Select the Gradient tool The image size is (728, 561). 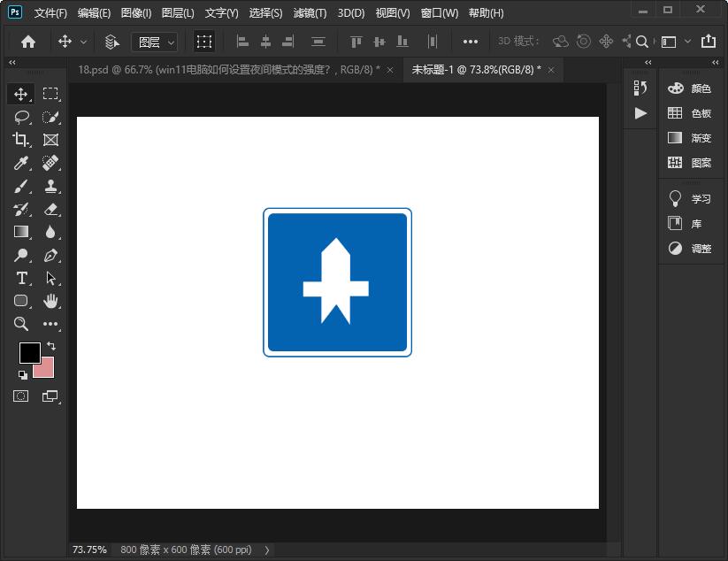[21, 232]
